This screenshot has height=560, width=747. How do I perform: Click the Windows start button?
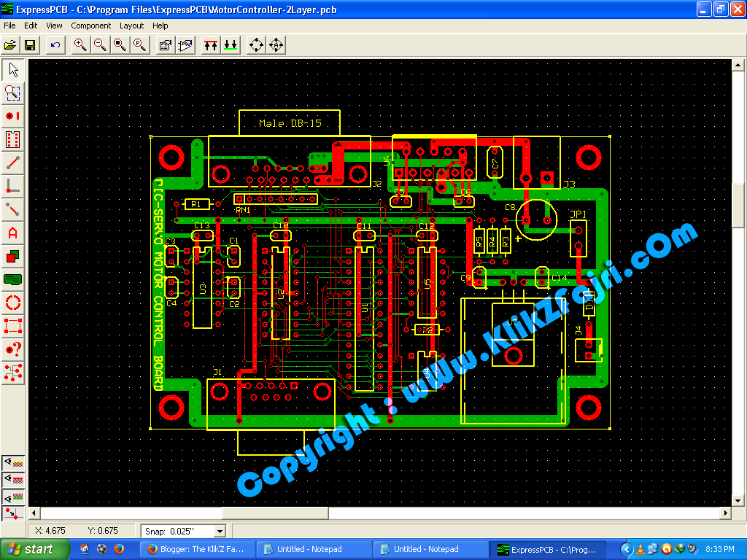pyautogui.click(x=34, y=549)
